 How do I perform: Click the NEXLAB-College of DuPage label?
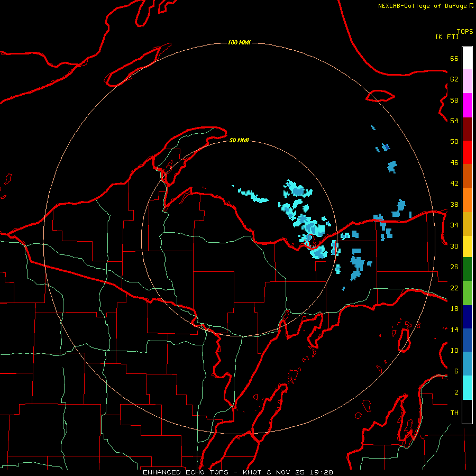click(x=425, y=6)
